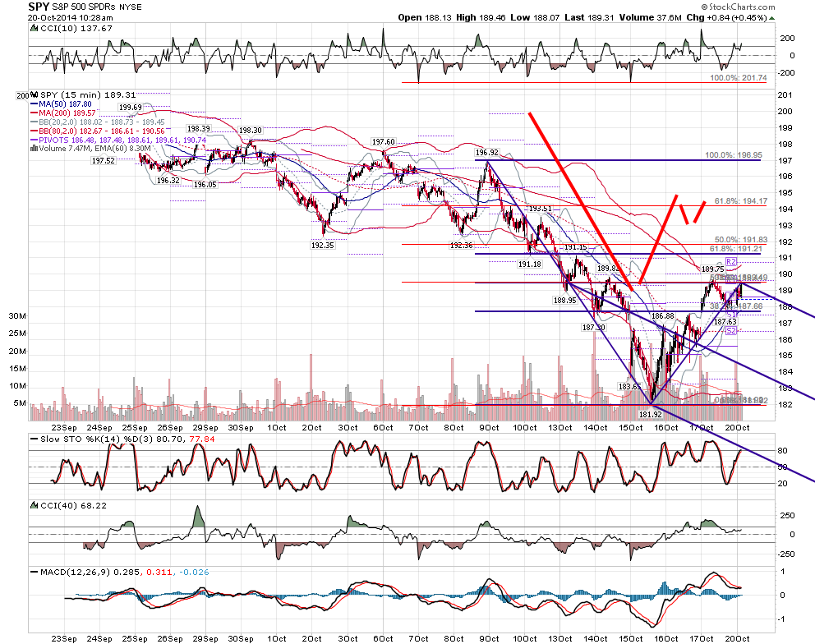Click the 196.92 peak price label
The image size is (815, 644).
[487, 152]
